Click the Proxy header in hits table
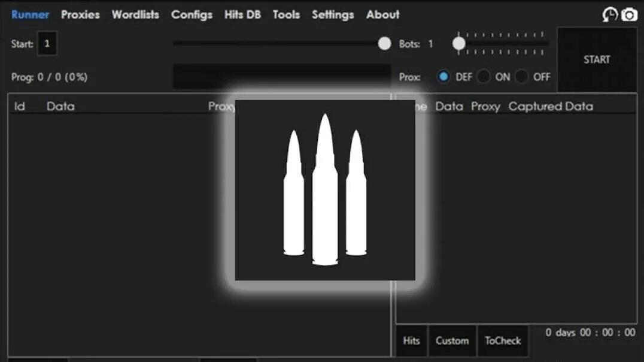Screen dimensions: 644x362 (485, 107)
